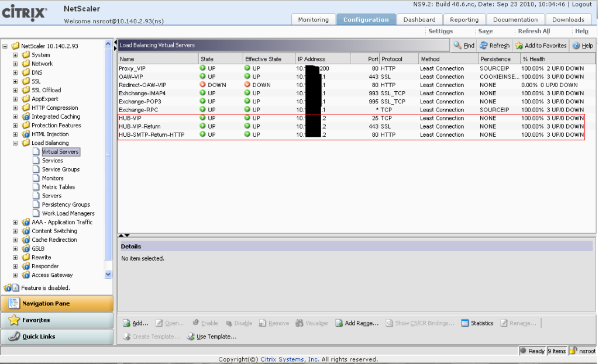The height and width of the screenshot is (364, 599).
Task: Click the Add Range... icon
Action: pos(339,323)
